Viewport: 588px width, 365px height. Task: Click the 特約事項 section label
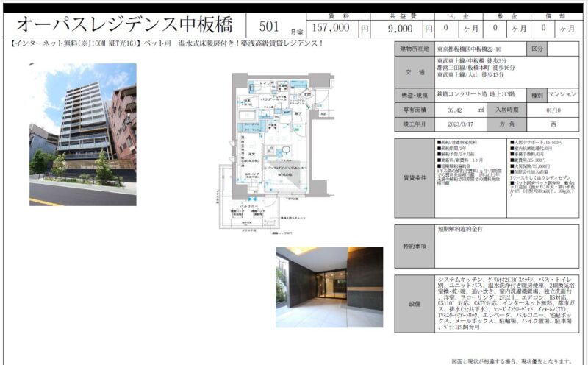click(x=415, y=247)
